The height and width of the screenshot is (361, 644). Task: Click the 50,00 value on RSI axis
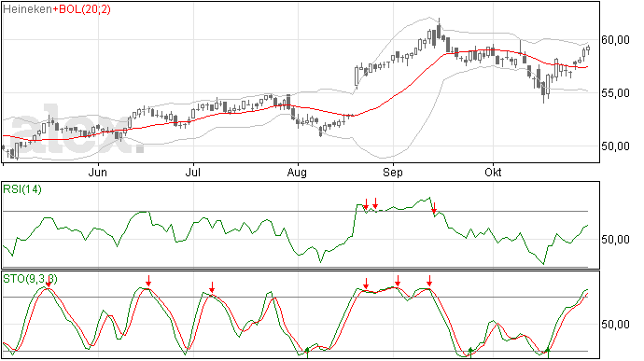[615, 240]
